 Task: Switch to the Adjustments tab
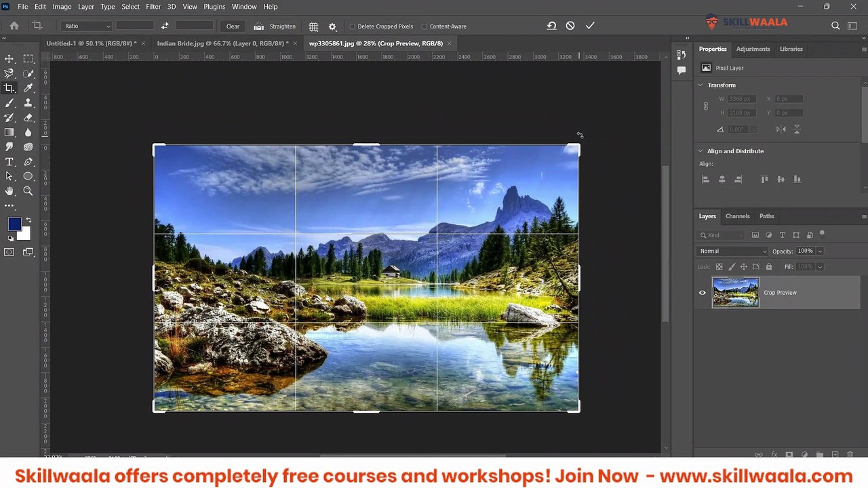tap(753, 49)
